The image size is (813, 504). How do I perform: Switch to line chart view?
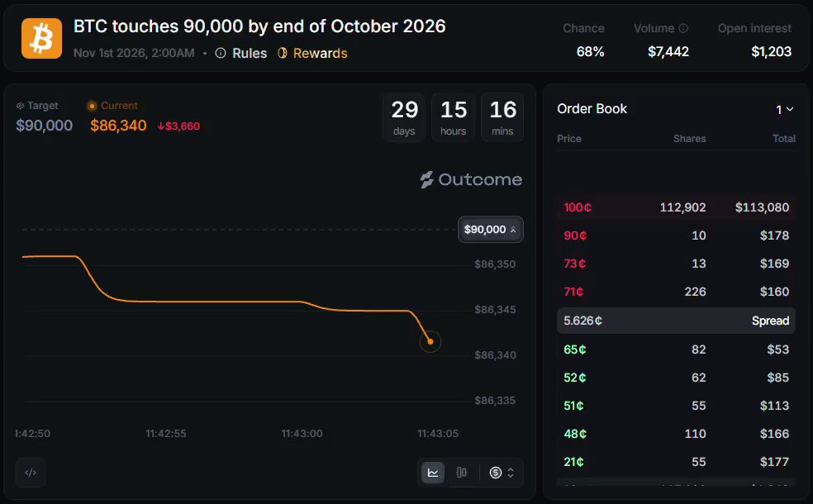(433, 473)
